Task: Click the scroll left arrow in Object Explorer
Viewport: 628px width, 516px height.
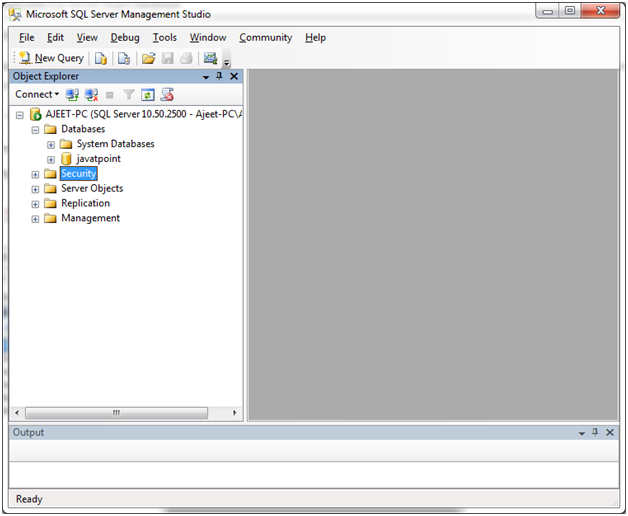Action: (x=17, y=413)
